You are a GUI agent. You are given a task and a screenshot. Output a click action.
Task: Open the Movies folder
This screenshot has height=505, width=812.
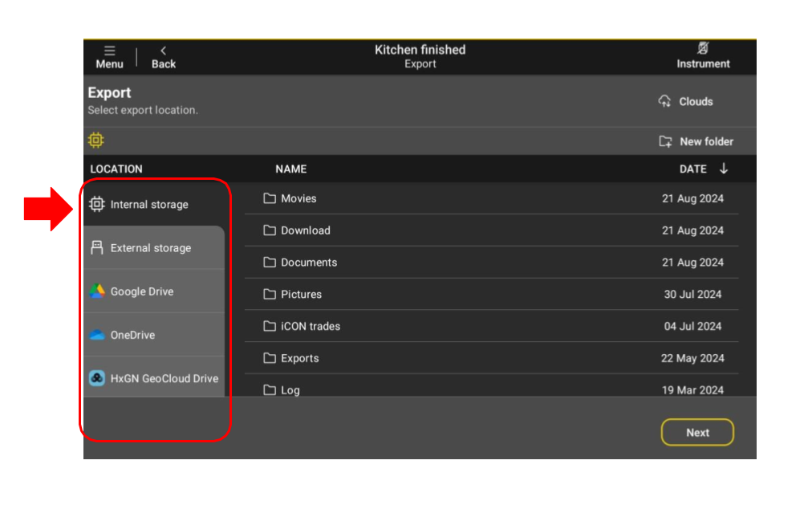tap(298, 198)
